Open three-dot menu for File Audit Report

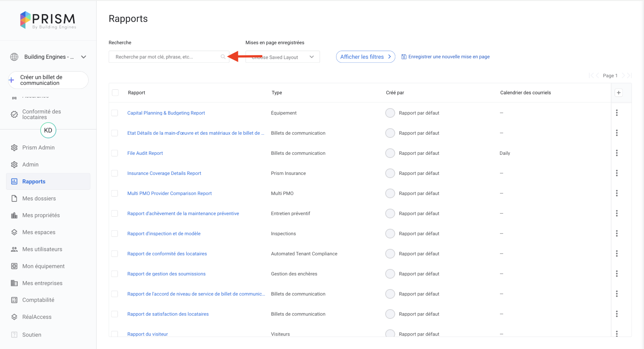617,153
